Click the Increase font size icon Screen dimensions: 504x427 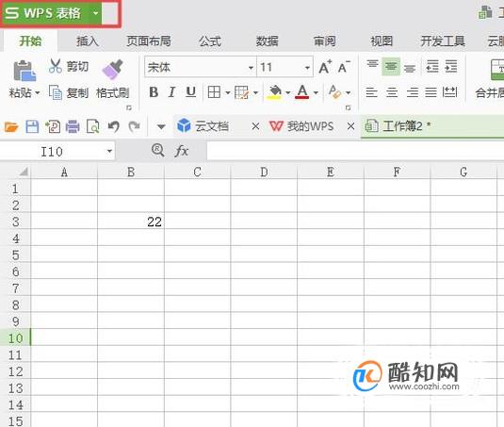click(325, 67)
